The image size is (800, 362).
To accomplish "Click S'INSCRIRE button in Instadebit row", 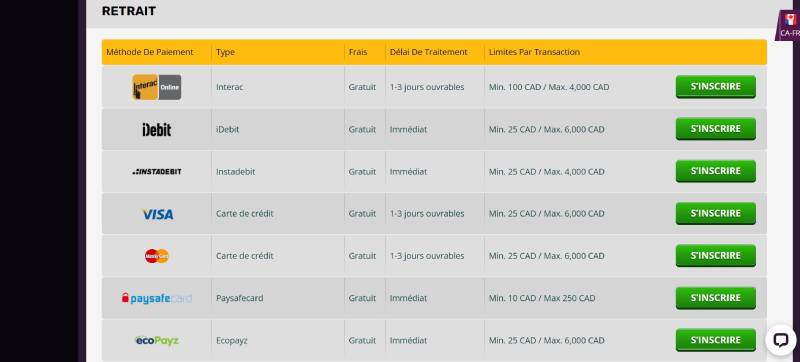I will 715,171.
